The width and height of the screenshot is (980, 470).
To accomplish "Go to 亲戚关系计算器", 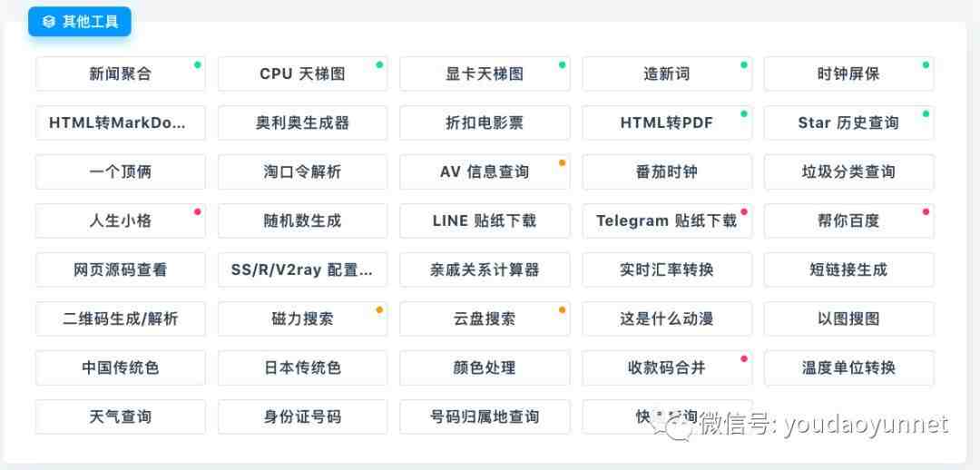I will coord(485,270).
